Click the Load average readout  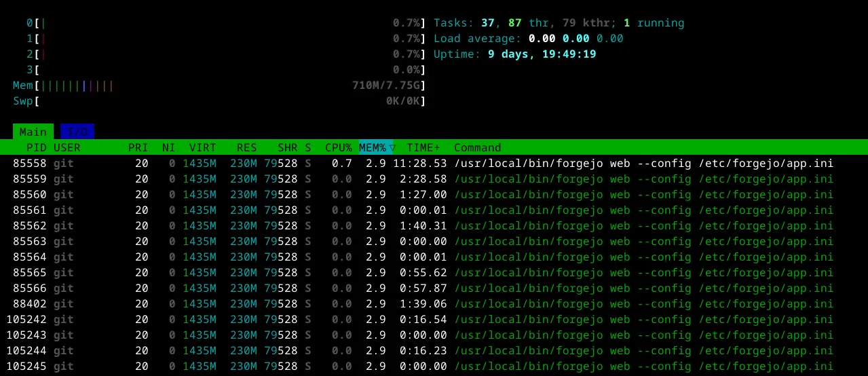click(x=528, y=39)
